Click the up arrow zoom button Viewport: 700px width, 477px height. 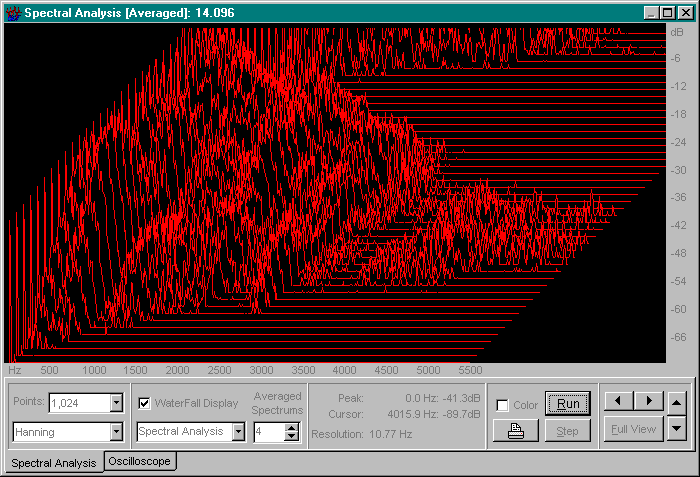tap(677, 402)
